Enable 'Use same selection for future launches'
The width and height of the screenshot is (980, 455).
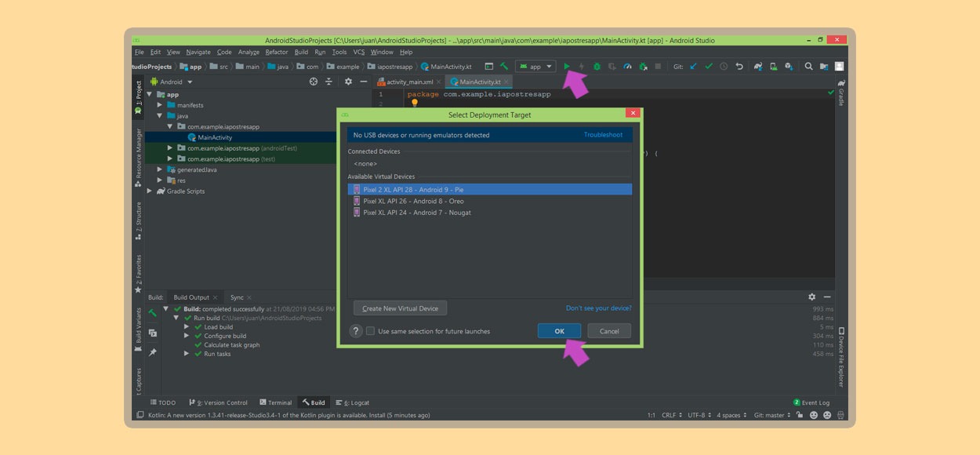(x=371, y=331)
